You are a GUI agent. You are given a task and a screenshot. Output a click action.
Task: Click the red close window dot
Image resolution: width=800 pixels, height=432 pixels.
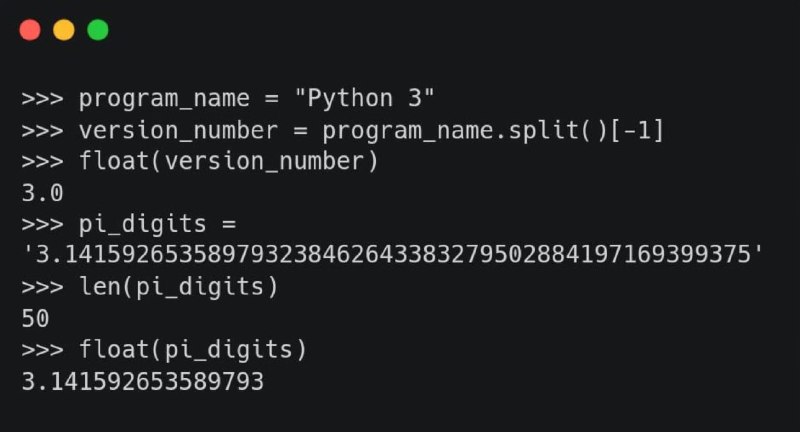pyautogui.click(x=30, y=30)
